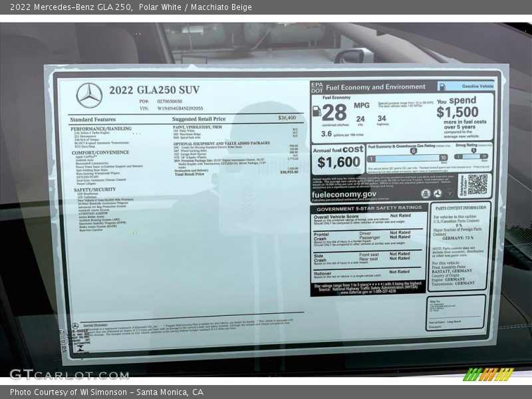Click the Greenhouse Gas Rating scale marker 6
Viewport: 532px width, 399px height.
(x=413, y=152)
